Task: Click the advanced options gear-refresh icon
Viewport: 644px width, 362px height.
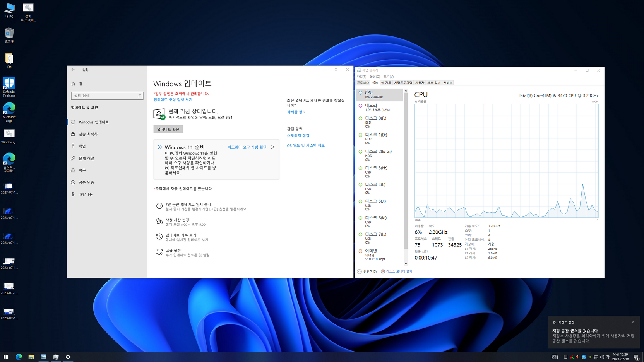Action: [x=159, y=252]
